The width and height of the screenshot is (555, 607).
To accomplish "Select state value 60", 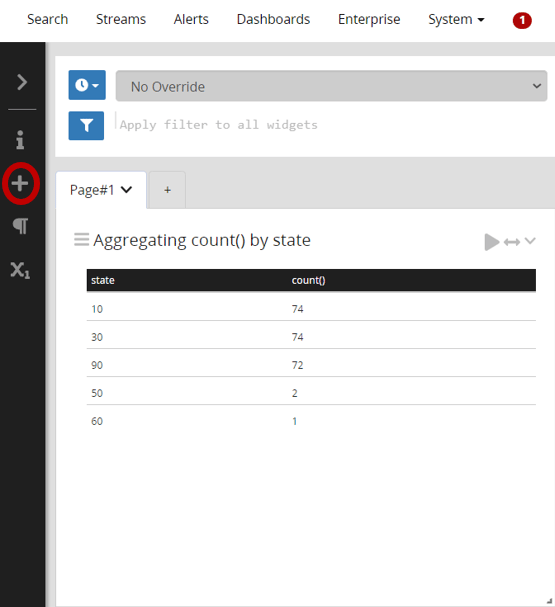I will point(97,421).
